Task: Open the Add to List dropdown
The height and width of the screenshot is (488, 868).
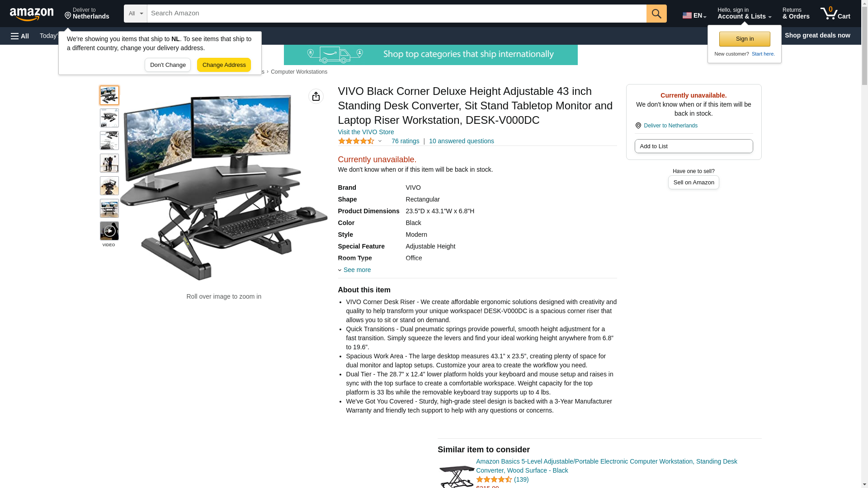Action: [693, 146]
